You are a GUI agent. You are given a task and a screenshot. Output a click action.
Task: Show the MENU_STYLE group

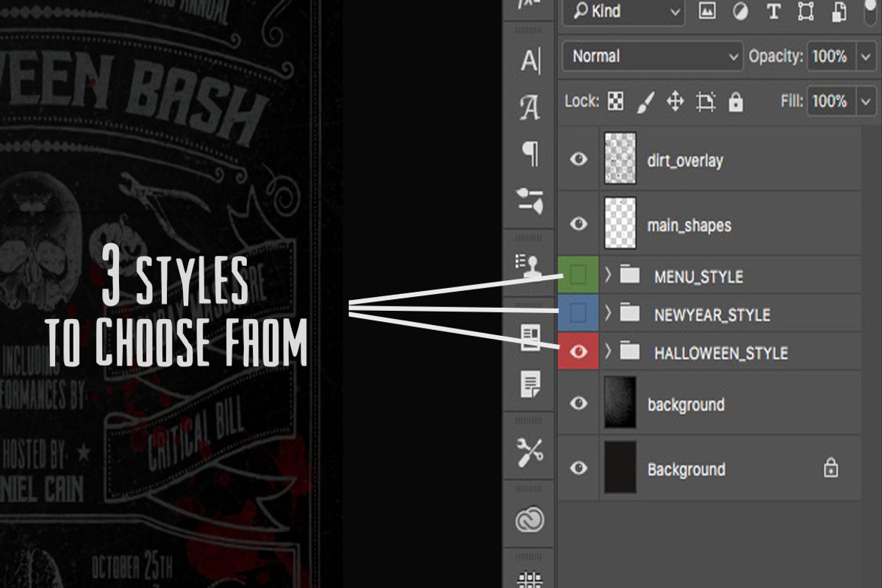coord(579,276)
